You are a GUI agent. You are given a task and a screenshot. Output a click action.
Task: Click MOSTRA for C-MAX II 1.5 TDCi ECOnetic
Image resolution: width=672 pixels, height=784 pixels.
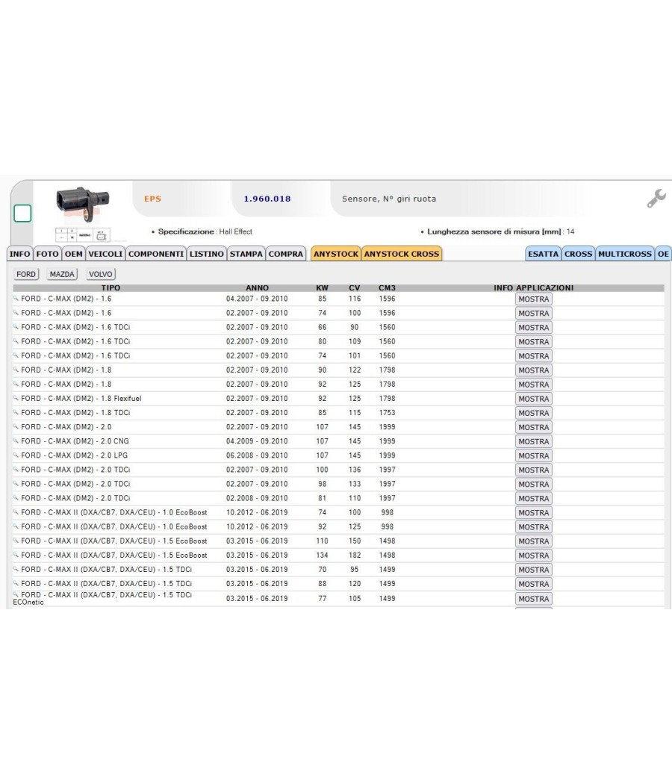coord(534,599)
